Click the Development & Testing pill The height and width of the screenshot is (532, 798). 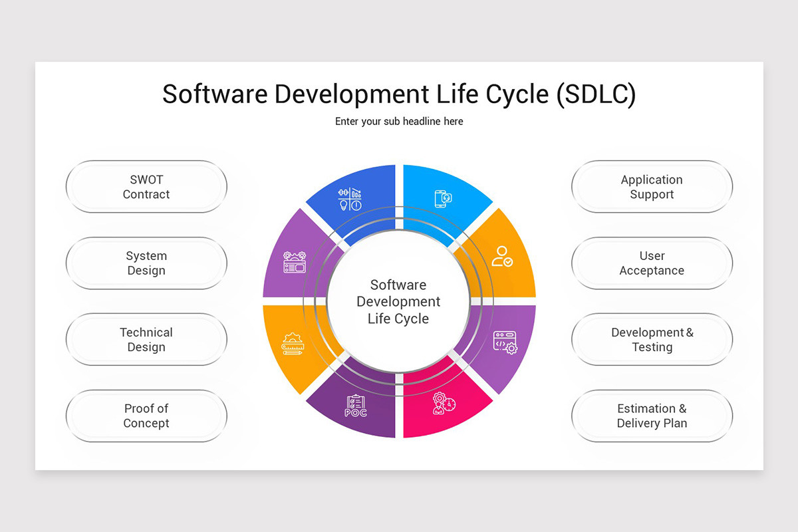click(652, 340)
